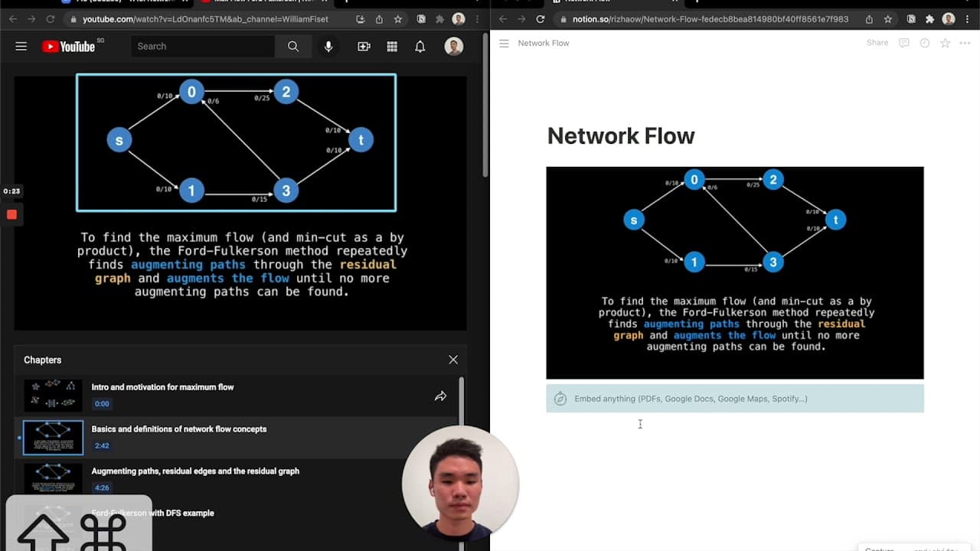Click the Embed anything placeholder block
Image resolution: width=980 pixels, height=551 pixels.
point(735,399)
